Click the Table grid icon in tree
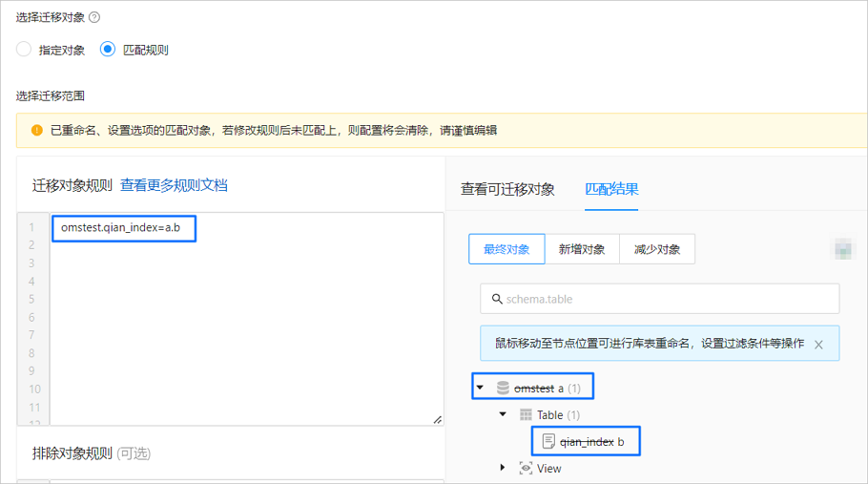This screenshot has width=868, height=484. coord(526,414)
